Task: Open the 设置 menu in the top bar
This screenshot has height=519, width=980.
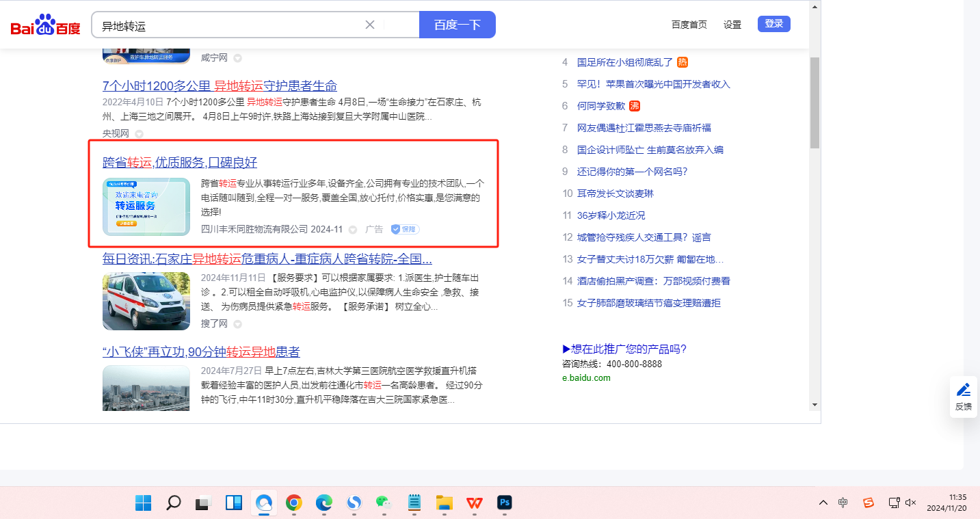Action: click(x=732, y=25)
